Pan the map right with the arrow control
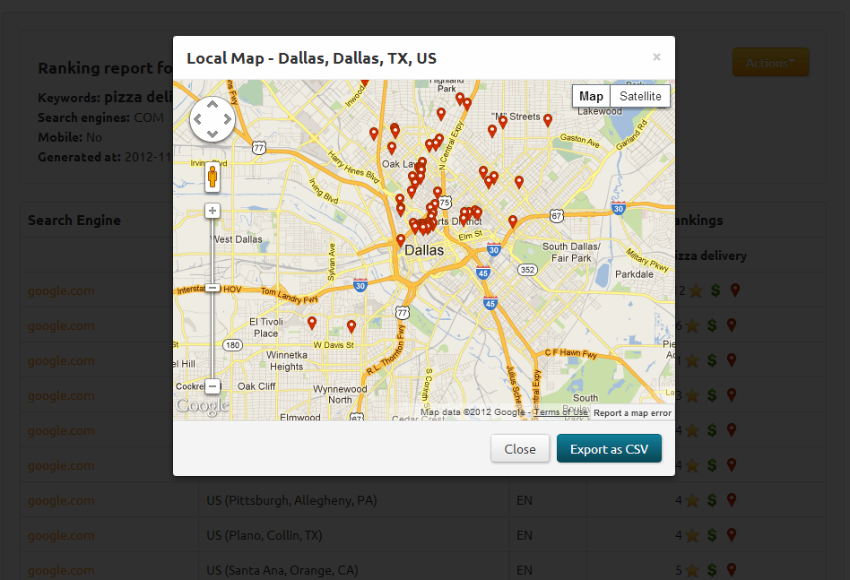The width and height of the screenshot is (850, 580). pyautogui.click(x=227, y=119)
